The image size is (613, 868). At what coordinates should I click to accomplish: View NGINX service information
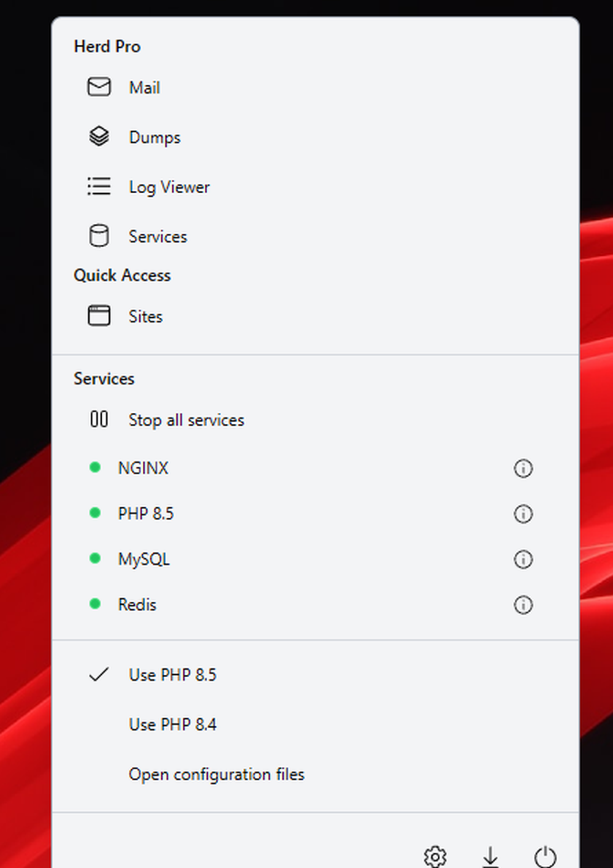(523, 468)
